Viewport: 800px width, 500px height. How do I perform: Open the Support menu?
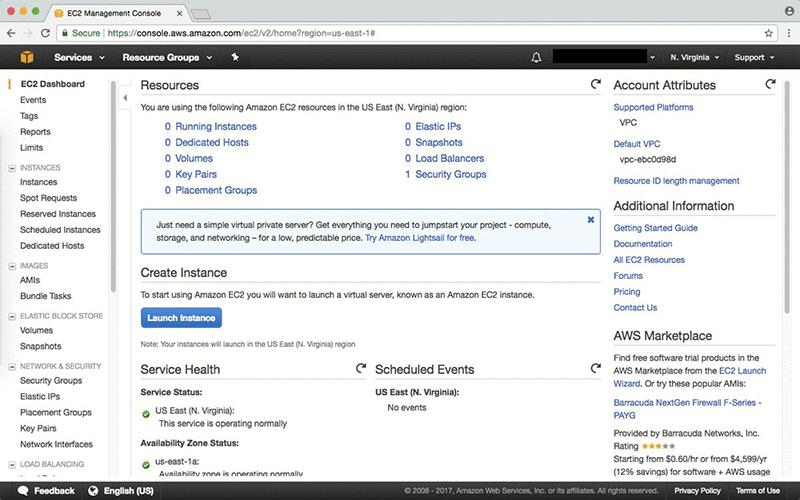754,57
